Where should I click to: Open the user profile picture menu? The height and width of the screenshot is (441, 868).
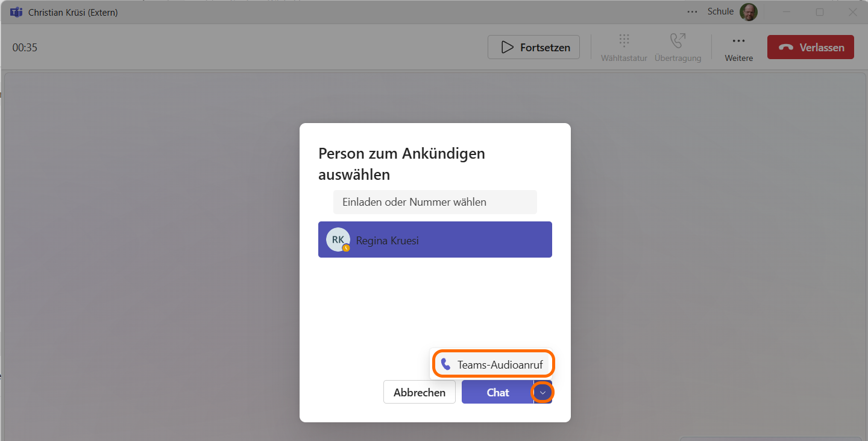click(749, 12)
